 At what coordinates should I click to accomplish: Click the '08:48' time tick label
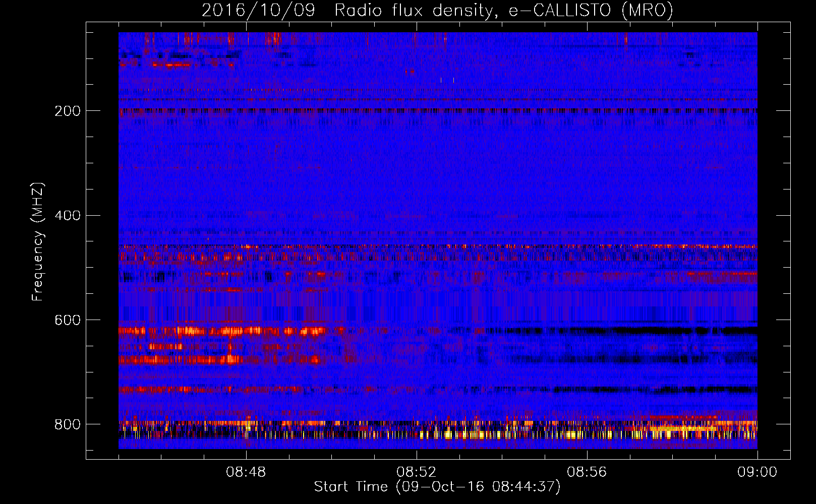(246, 472)
